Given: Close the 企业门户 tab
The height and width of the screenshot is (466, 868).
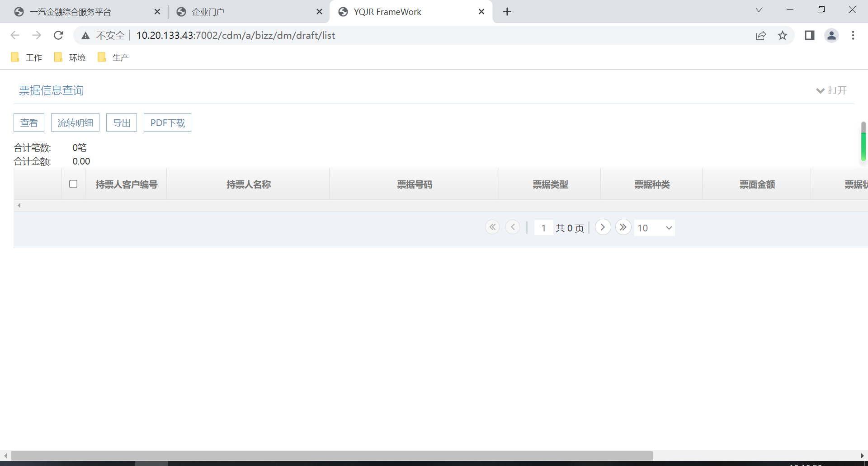Looking at the screenshot, I should (x=319, y=12).
